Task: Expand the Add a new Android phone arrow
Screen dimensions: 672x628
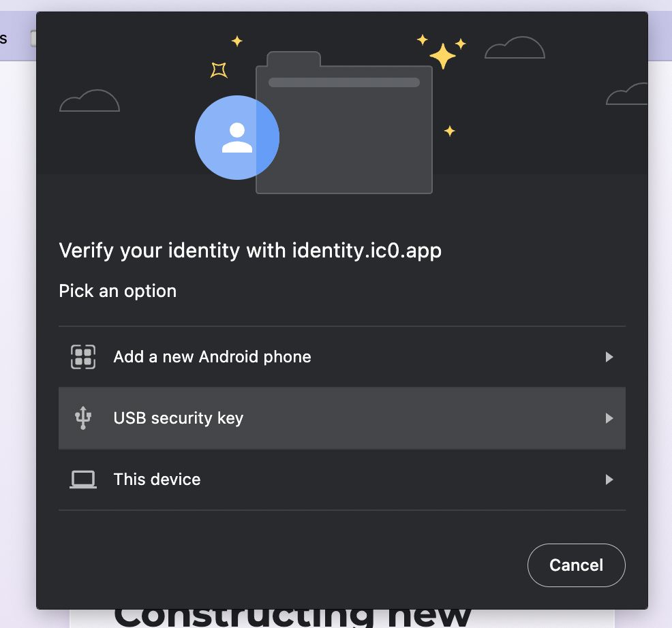Action: 609,357
